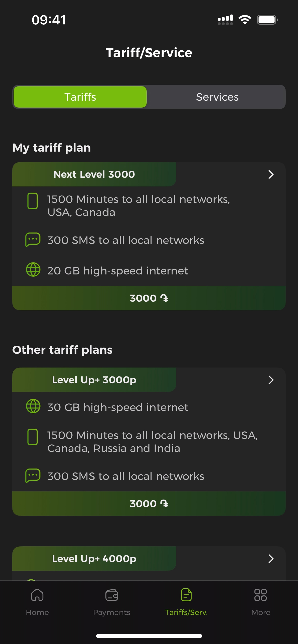The image size is (298, 644).
Task: Tap globe icon beside 20 GB internet
Action: (33, 270)
